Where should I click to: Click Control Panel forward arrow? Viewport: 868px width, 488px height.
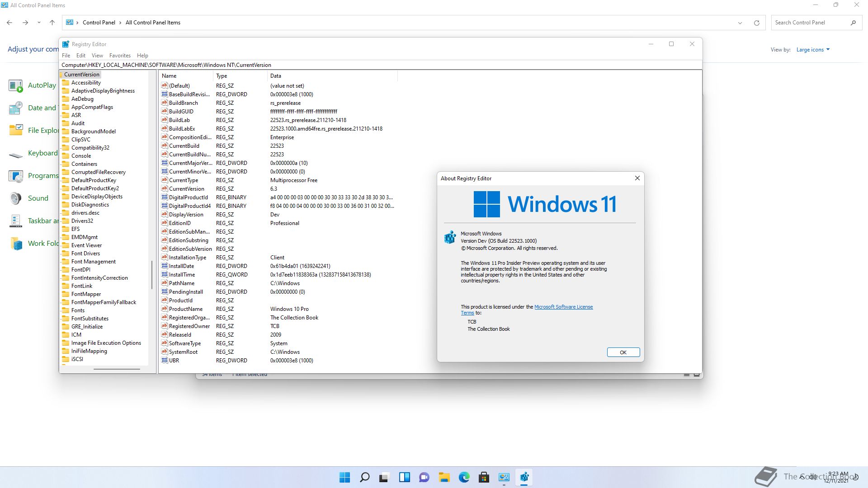25,23
